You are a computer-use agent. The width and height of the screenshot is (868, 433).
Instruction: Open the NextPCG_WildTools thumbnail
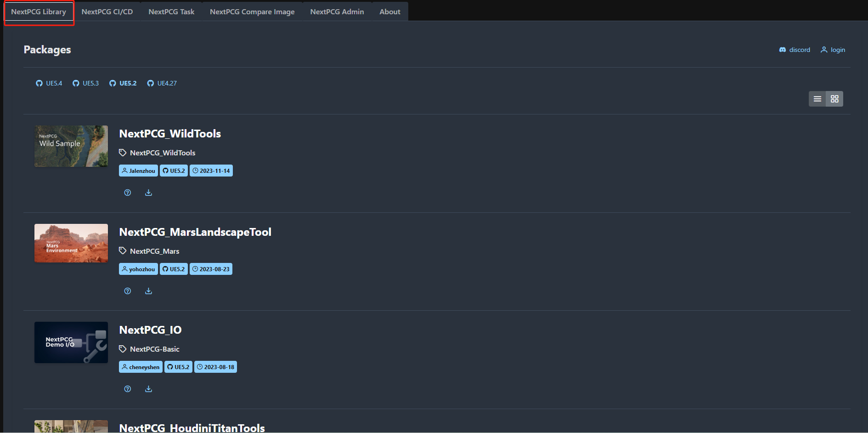tap(71, 146)
